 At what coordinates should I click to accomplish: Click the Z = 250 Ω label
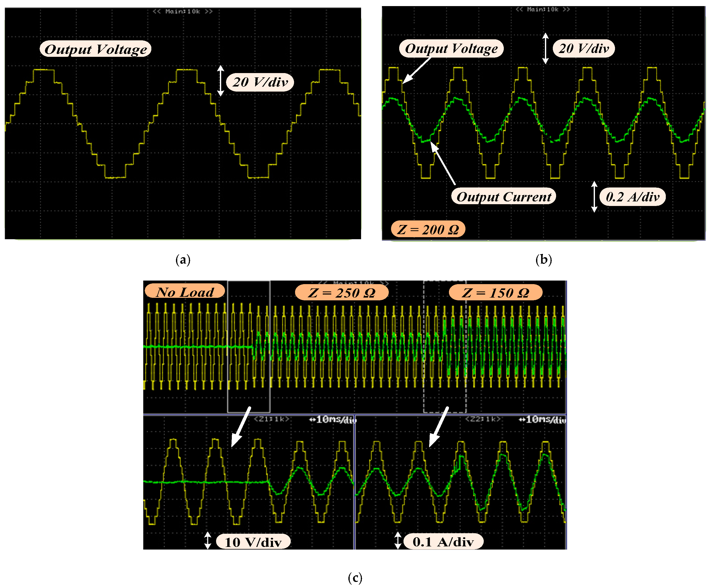[342, 293]
